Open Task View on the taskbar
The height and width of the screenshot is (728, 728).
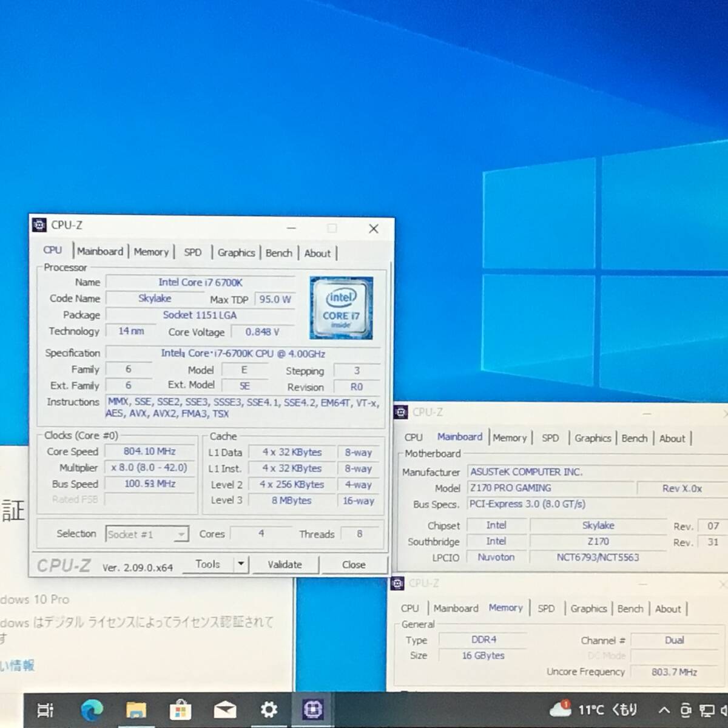click(45, 709)
